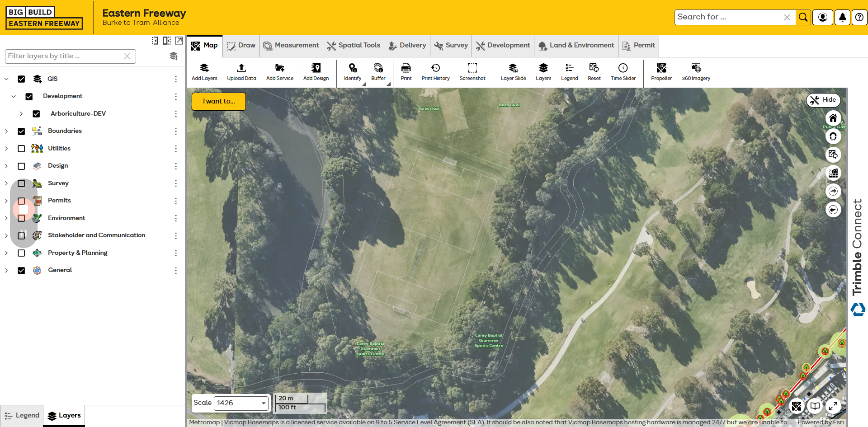Open the Time Slider

pos(623,72)
